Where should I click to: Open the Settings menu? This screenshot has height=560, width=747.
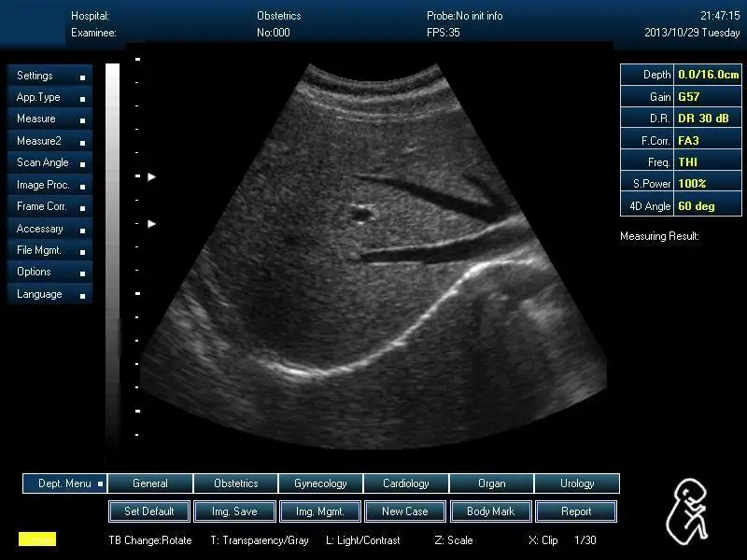(50, 76)
